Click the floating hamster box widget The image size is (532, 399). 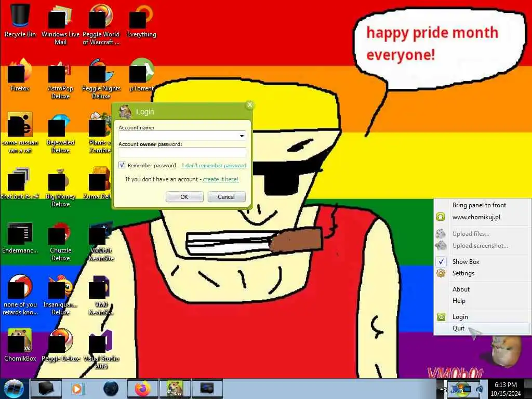click(x=506, y=351)
